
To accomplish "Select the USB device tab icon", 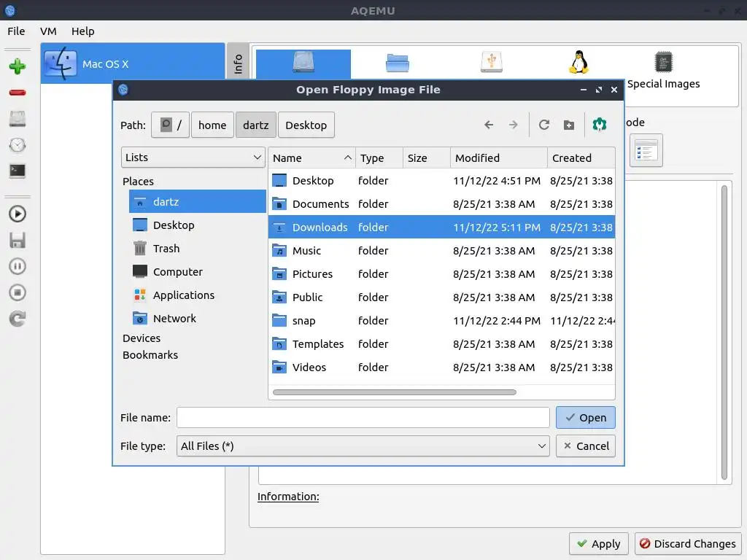I will click(492, 63).
